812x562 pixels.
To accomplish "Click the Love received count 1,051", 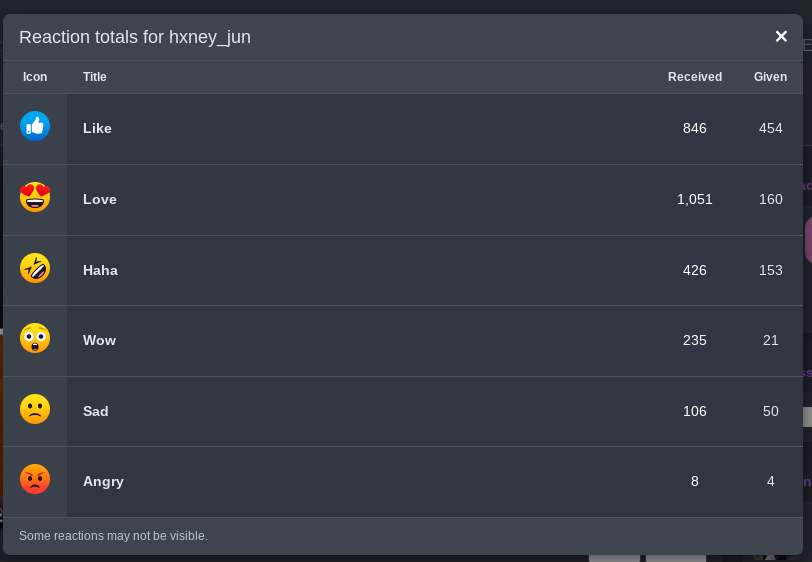I will click(694, 199).
